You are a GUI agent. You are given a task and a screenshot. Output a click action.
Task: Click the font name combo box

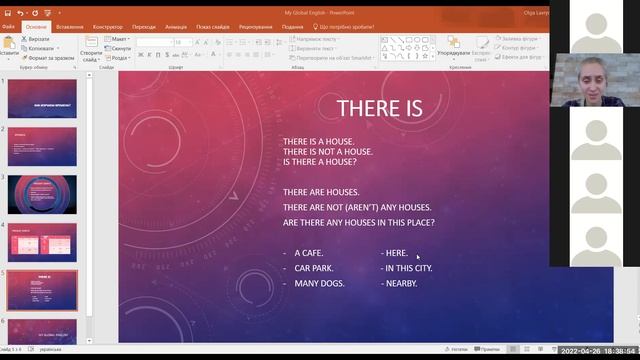[x=155, y=42]
